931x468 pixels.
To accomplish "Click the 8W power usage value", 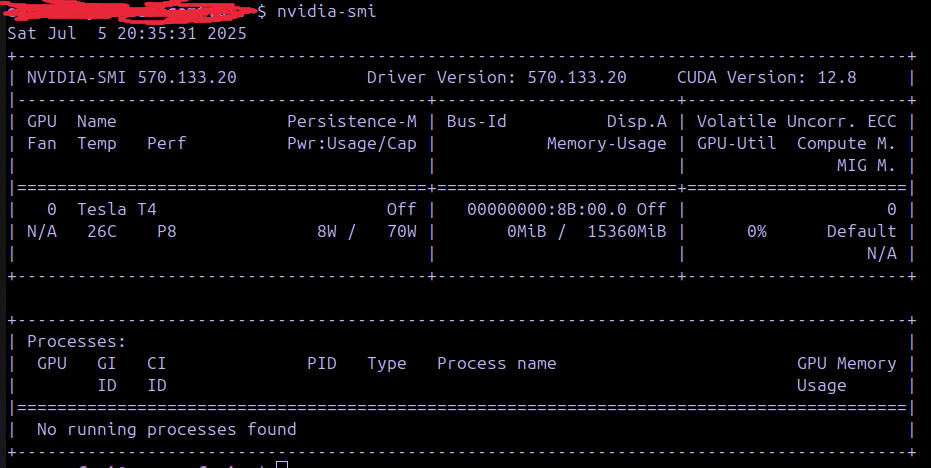I will (x=327, y=232).
